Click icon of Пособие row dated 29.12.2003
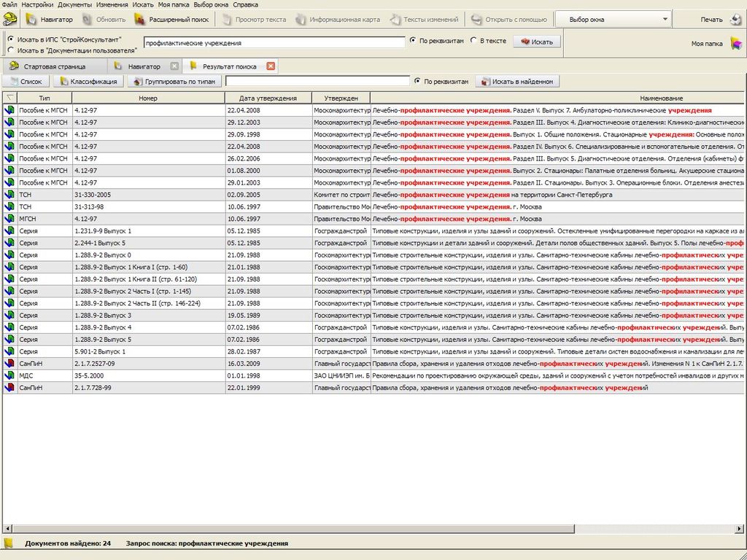Screen dimensions: 747x560 point(9,122)
